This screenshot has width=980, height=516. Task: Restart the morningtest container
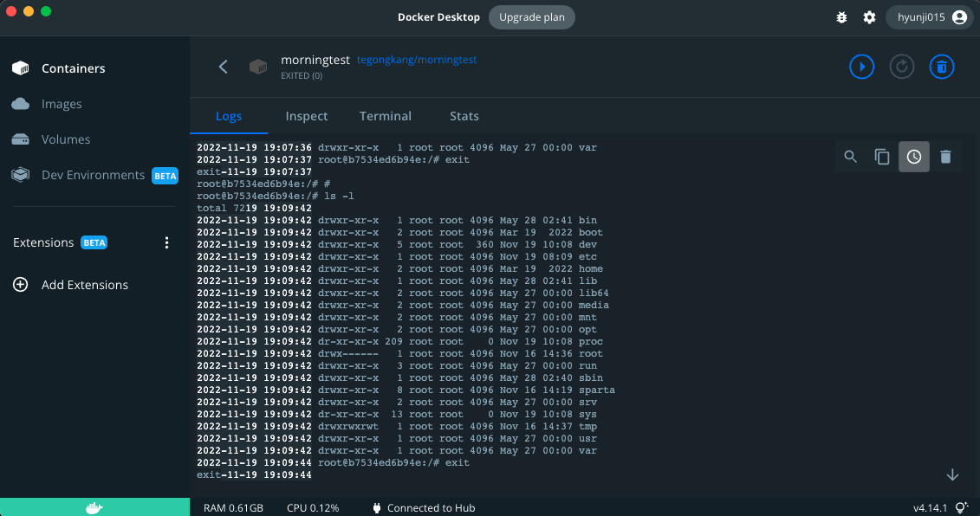tap(901, 66)
